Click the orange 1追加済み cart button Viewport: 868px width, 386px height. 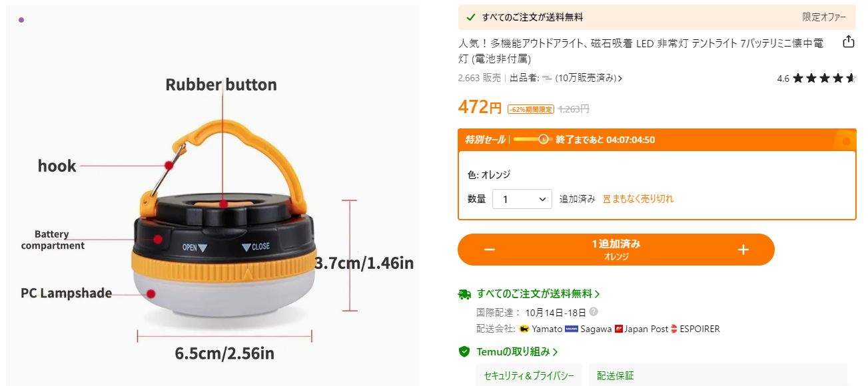pos(616,250)
